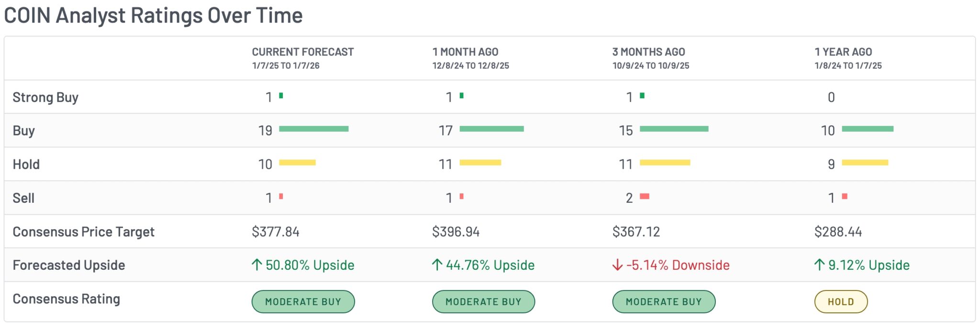Click the current forecast Strong Buy green marker

[x=281, y=96]
